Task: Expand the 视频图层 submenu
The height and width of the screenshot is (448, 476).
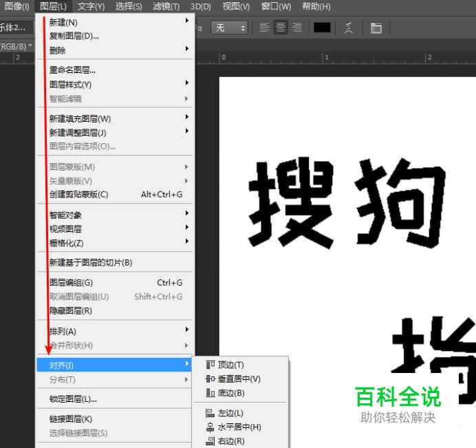Action: click(115, 228)
